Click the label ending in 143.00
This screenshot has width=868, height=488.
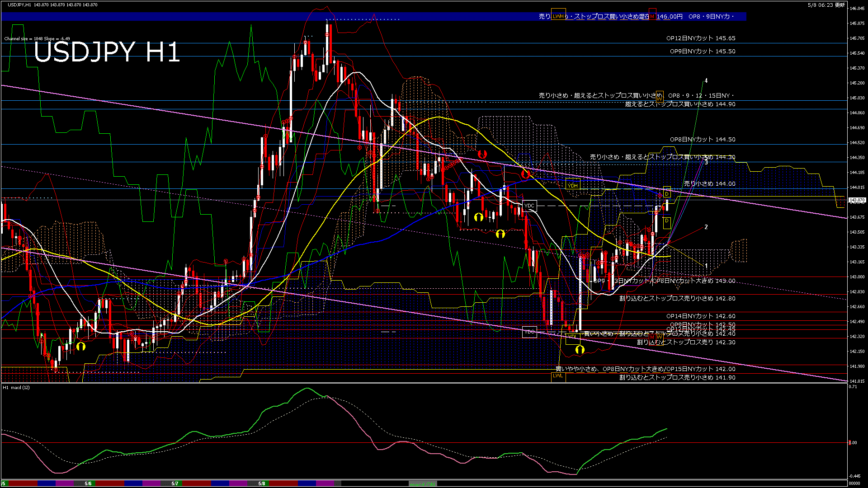pos(664,281)
